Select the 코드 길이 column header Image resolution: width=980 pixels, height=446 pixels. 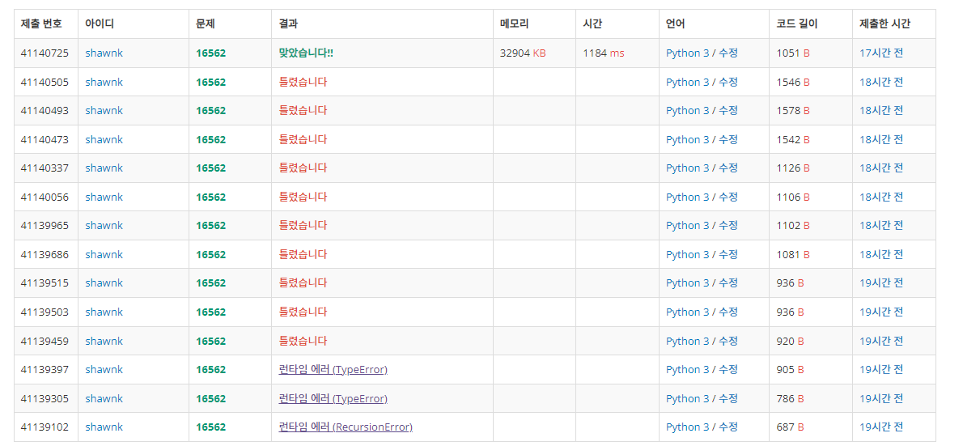coord(797,23)
